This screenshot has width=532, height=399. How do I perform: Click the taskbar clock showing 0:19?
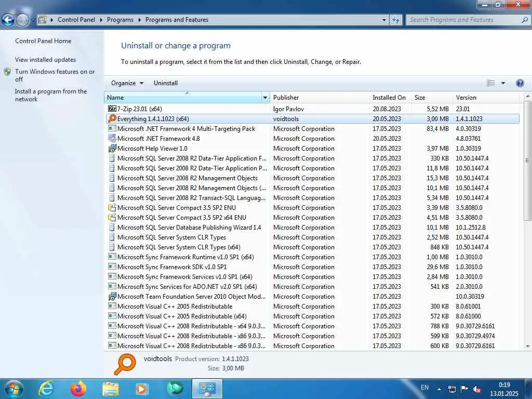tap(504, 389)
